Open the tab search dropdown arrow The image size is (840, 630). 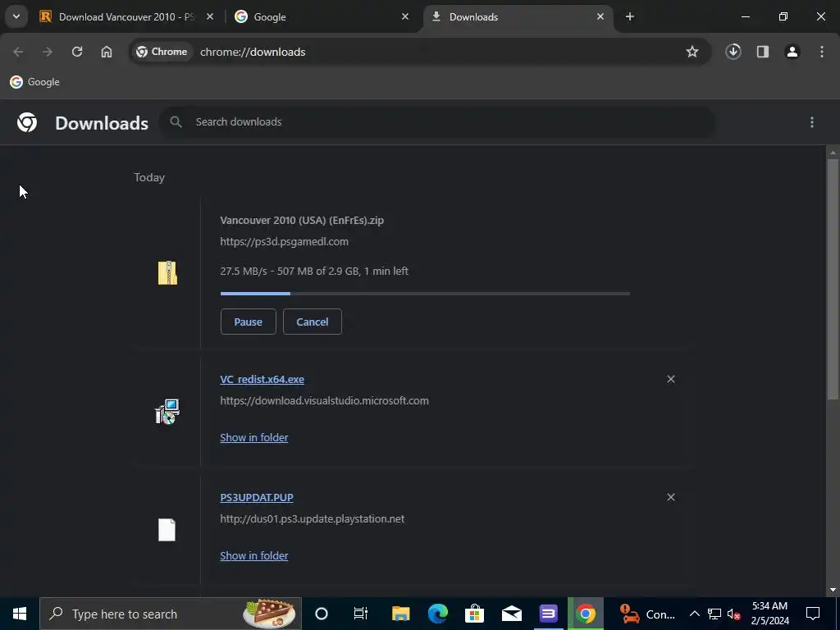point(16,16)
